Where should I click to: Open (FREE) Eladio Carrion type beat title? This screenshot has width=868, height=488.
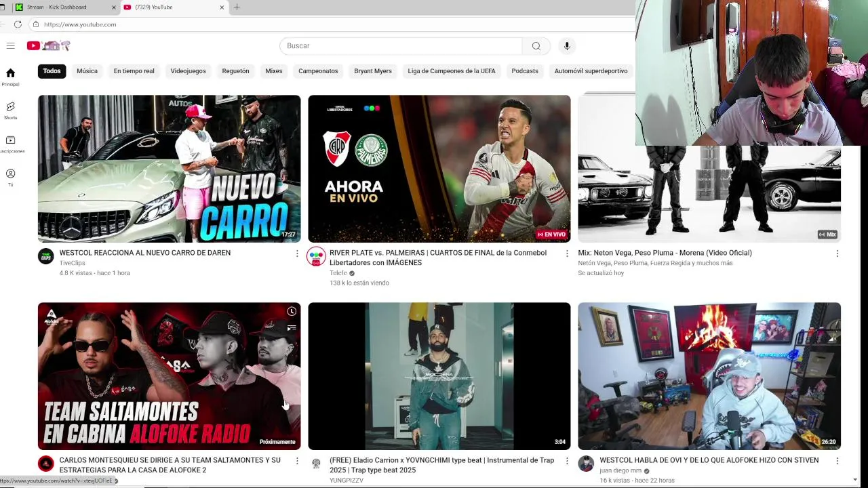[x=442, y=465]
